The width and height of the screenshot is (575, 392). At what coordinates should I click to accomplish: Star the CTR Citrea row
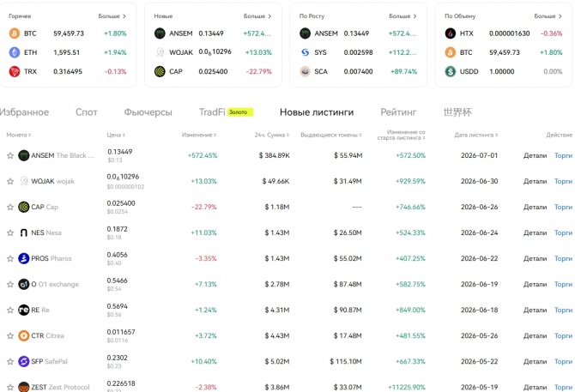tap(10, 335)
